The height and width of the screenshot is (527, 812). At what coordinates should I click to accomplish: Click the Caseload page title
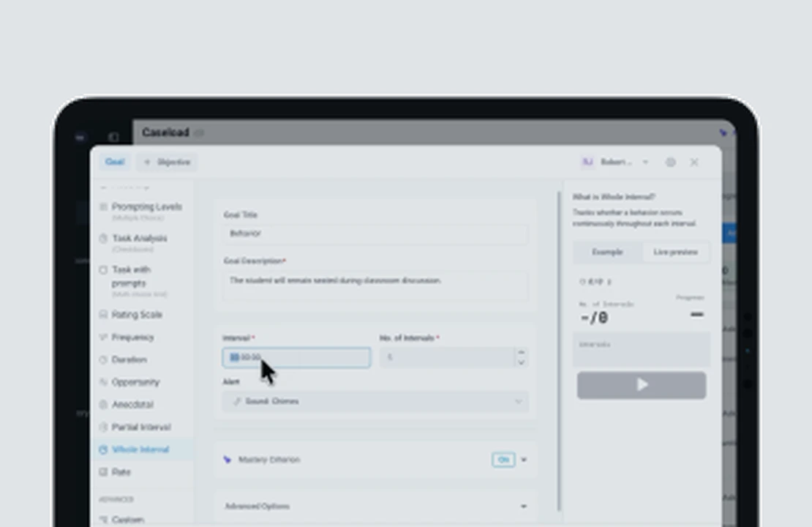(166, 132)
